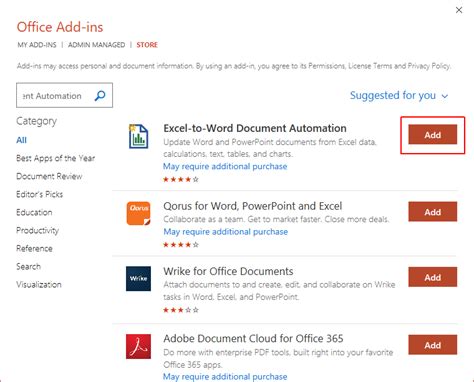This screenshot has width=474, height=382.
Task: Choose the Editor's Picks category
Action: click(x=39, y=194)
